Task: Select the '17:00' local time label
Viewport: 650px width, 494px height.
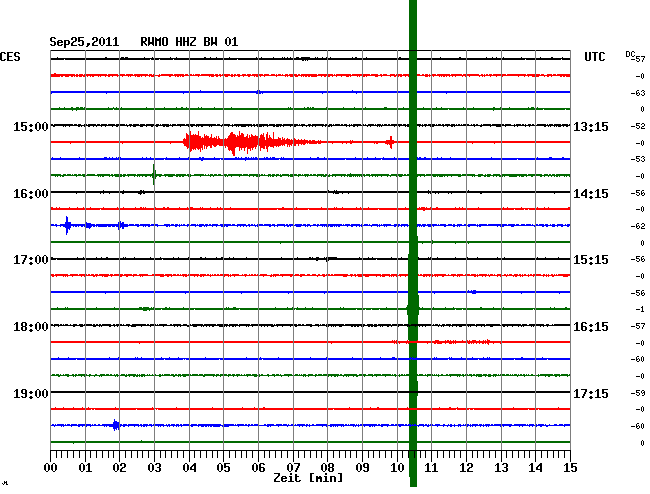Action: coord(31,260)
